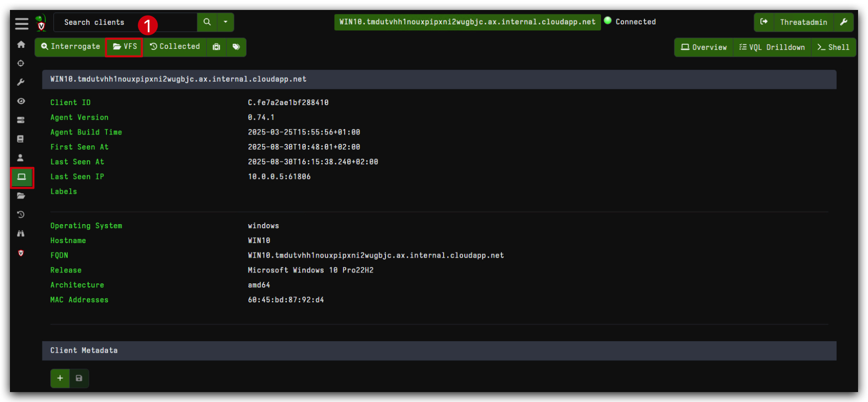Image resolution: width=868 pixels, height=402 pixels.
Task: Click the Client ID value C.fe7a2ae1bf288410
Action: pyautogui.click(x=288, y=103)
